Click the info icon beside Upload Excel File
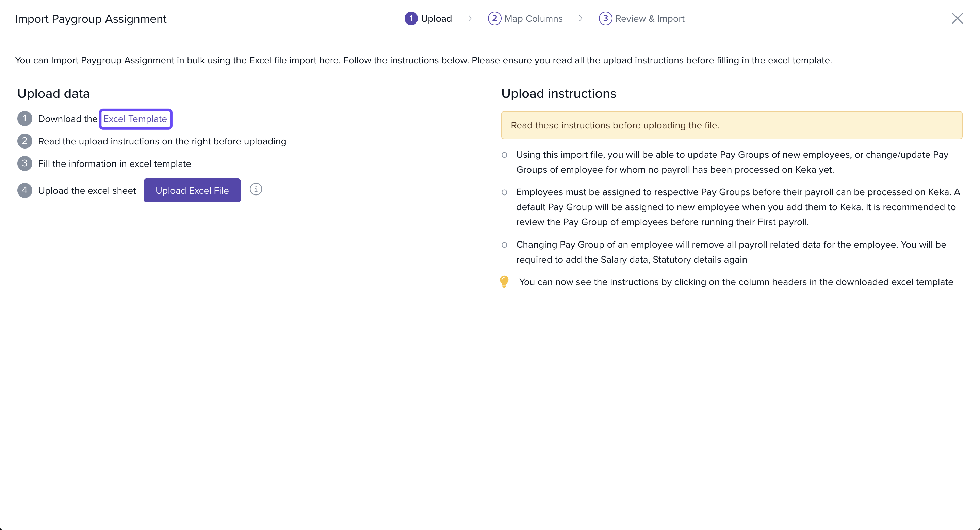Image resolution: width=980 pixels, height=530 pixels. pos(256,189)
